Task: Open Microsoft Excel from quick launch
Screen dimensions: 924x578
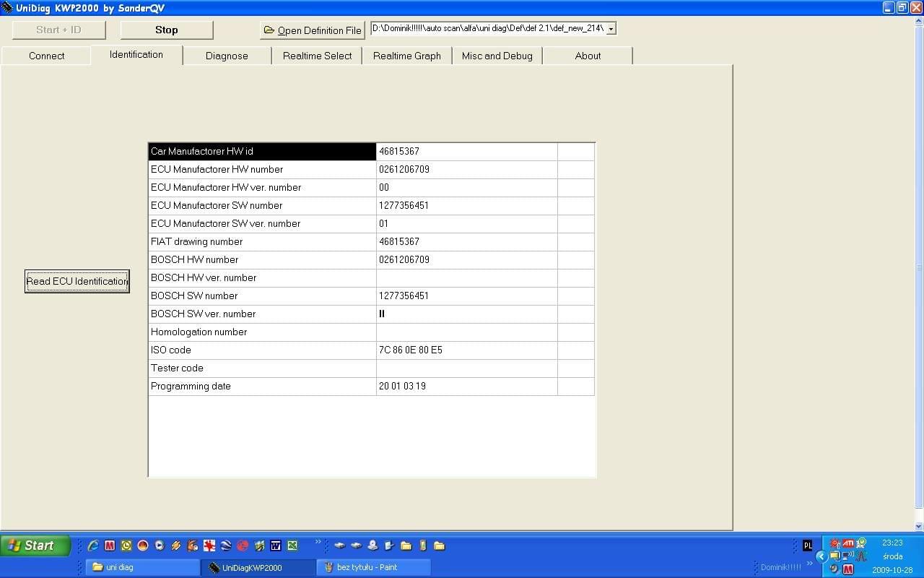Action: [292, 545]
